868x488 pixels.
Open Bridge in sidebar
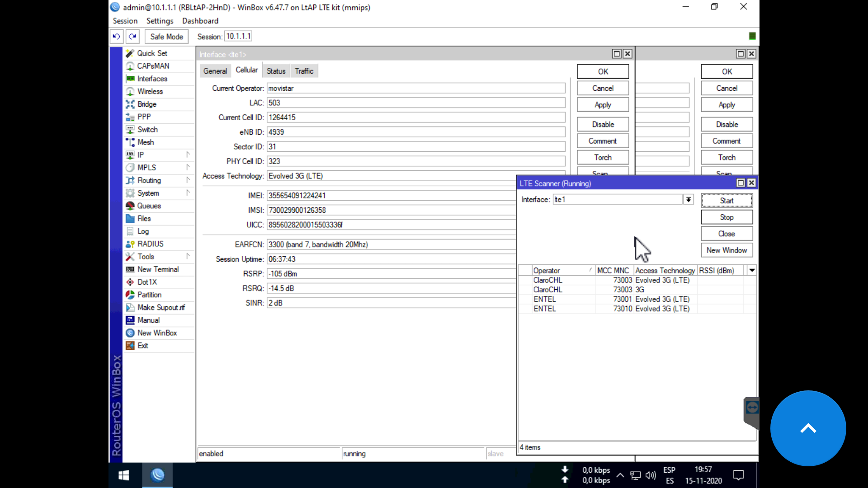(147, 104)
